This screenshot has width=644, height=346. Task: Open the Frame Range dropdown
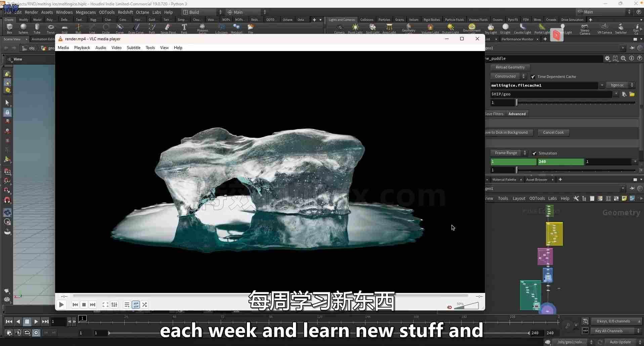tap(509, 153)
